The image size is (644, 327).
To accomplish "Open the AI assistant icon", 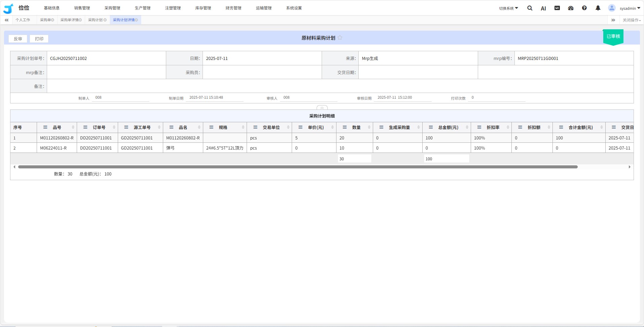I will point(543,8).
